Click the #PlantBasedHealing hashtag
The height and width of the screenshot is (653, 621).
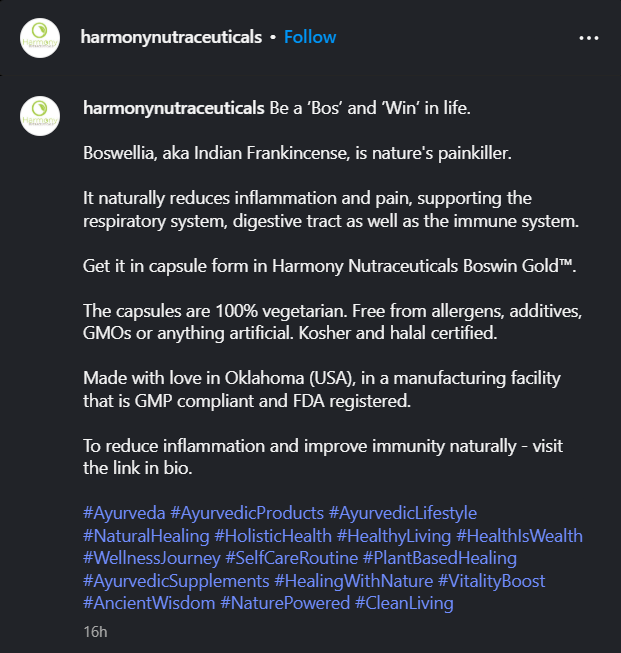(x=439, y=558)
